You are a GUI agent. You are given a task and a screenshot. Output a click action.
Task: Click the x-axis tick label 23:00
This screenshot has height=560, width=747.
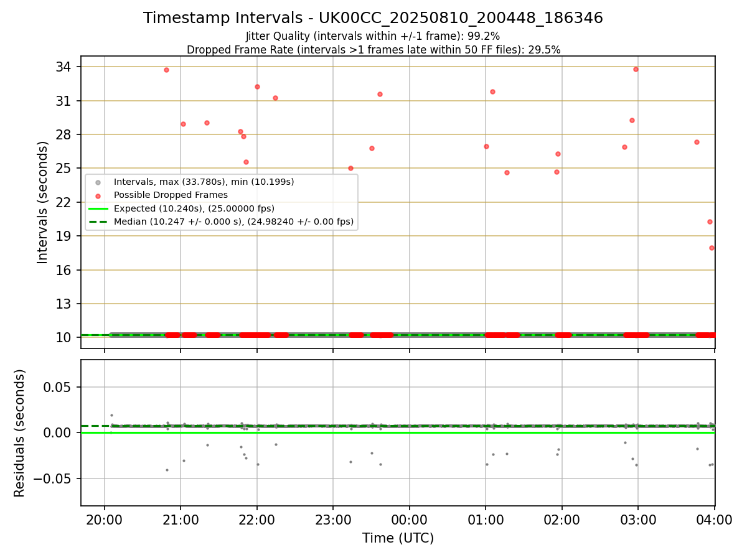(333, 520)
